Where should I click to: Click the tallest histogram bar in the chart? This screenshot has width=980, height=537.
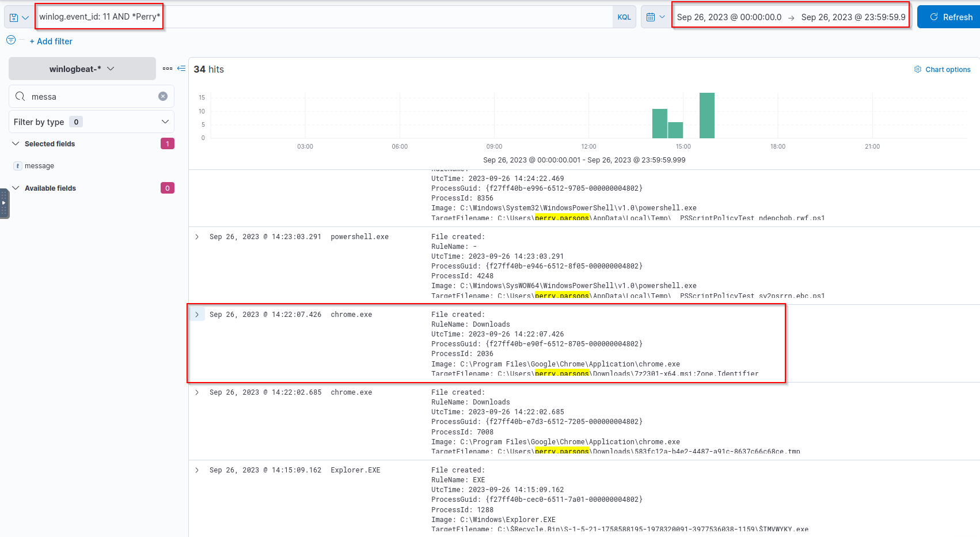coord(706,115)
